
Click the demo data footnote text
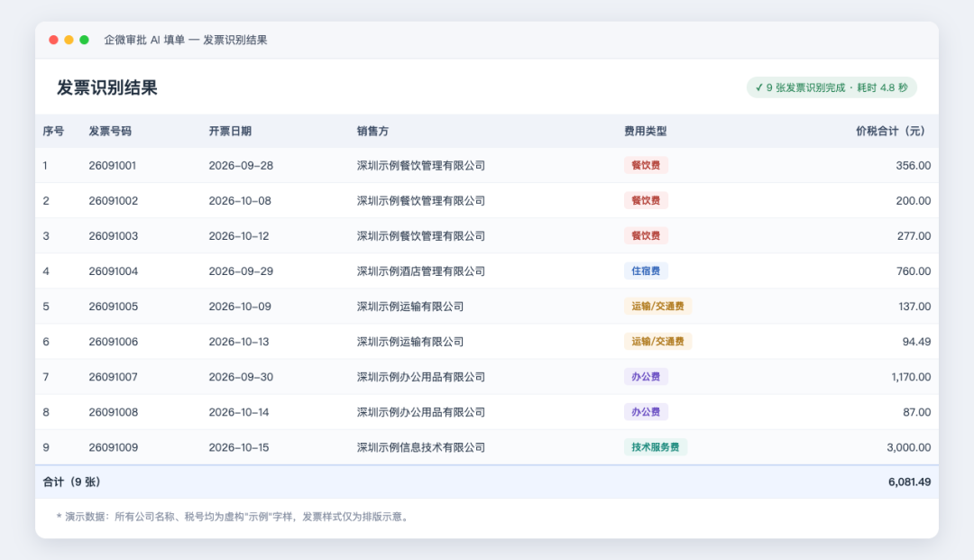click(x=234, y=517)
